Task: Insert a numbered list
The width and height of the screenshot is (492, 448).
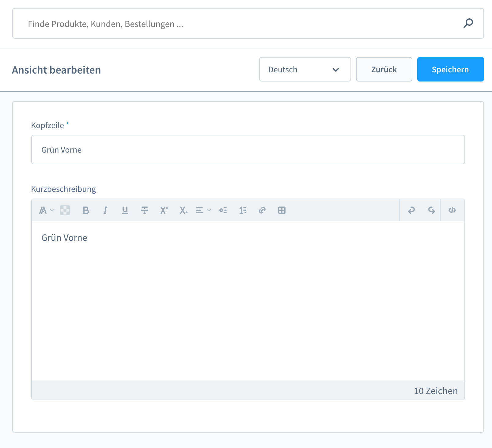Action: click(243, 210)
